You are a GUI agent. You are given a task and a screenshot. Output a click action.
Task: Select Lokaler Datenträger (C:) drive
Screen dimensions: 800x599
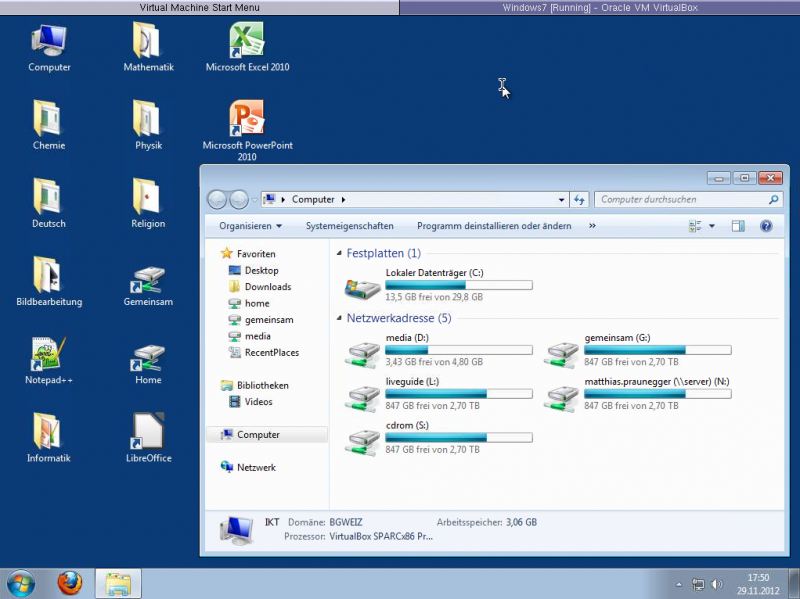(x=439, y=285)
